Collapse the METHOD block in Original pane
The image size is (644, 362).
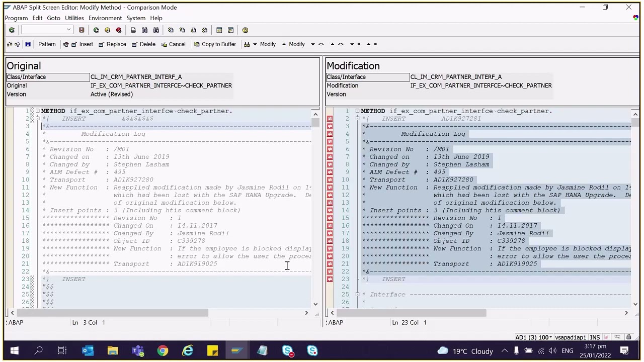pyautogui.click(x=37, y=111)
